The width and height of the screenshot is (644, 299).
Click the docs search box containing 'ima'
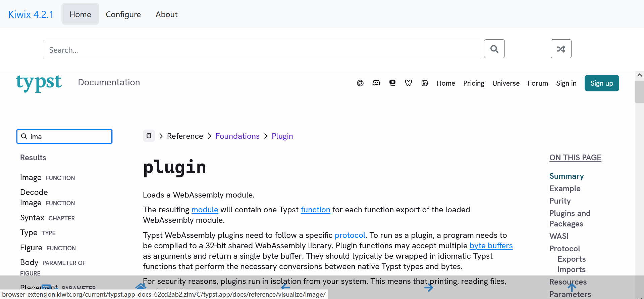pos(64,136)
